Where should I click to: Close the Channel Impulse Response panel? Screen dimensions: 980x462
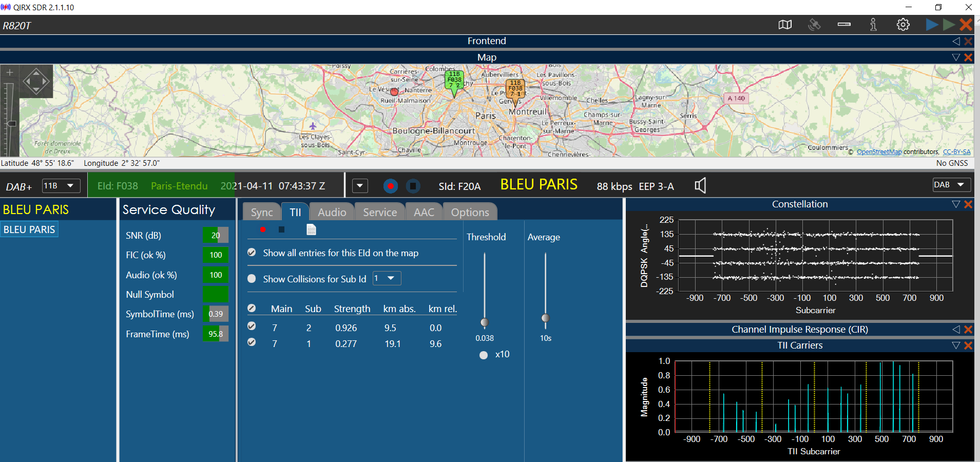(968, 330)
